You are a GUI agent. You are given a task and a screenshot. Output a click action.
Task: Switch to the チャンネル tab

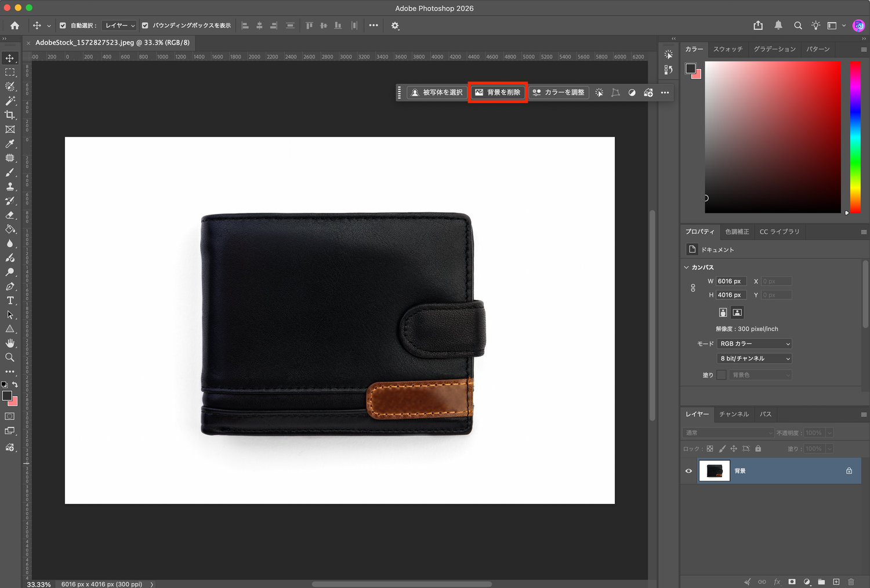(x=734, y=414)
